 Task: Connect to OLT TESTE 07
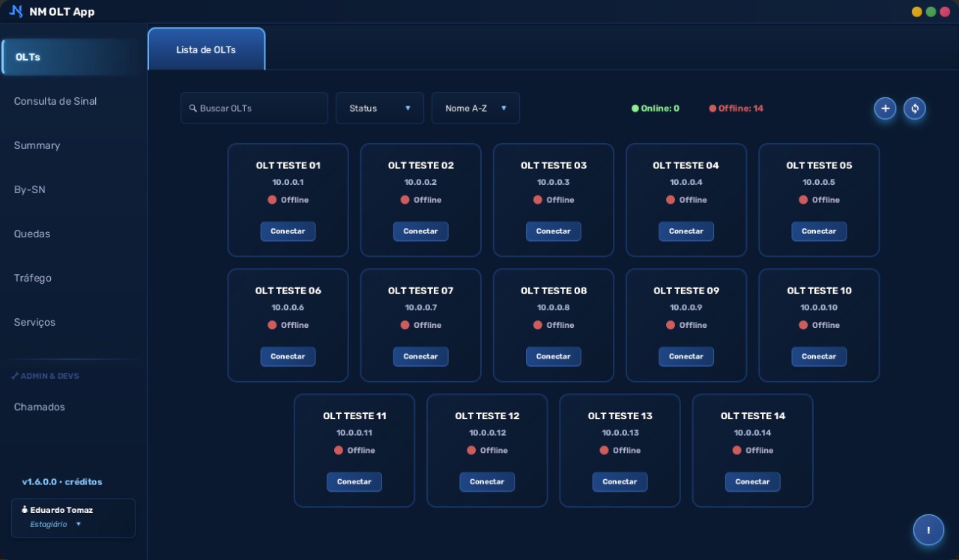pyautogui.click(x=420, y=356)
